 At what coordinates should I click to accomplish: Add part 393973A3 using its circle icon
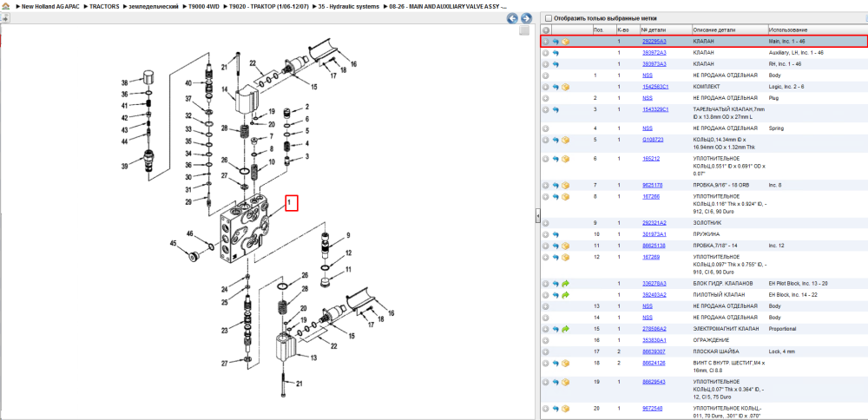tap(545, 64)
